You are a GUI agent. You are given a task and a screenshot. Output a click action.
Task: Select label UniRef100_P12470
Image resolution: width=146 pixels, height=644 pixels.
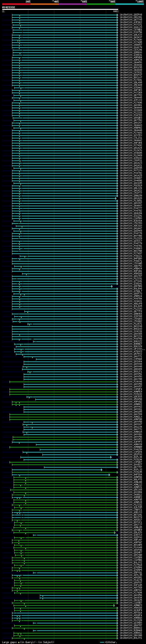[131, 150]
